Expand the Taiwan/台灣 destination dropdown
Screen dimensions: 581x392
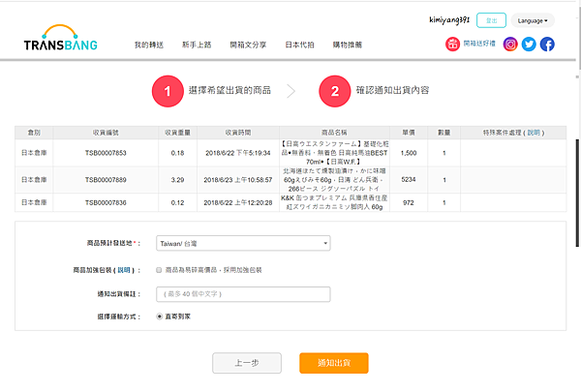tap(242, 244)
